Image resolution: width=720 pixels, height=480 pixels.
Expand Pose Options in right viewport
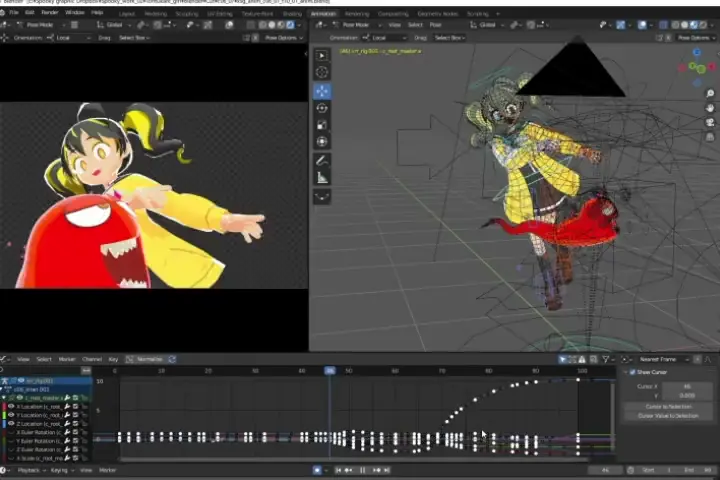[696, 38]
